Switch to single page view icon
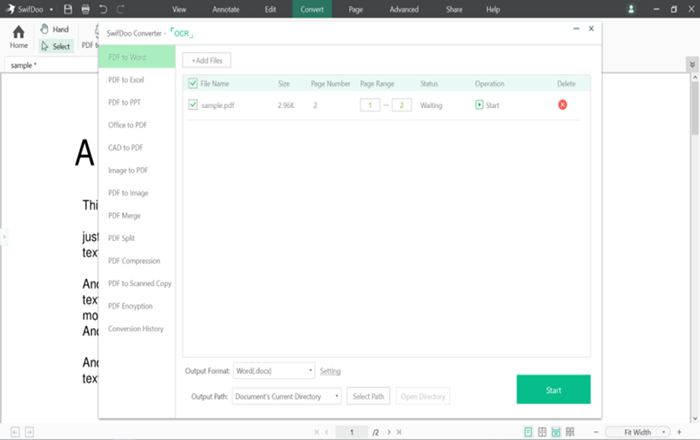This screenshot has height=440, width=700. pos(528,432)
